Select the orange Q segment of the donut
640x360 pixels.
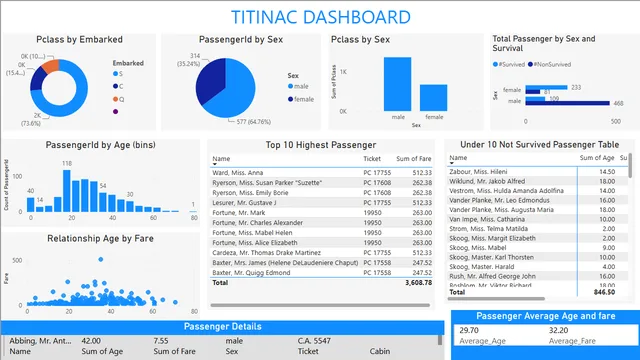(x=51, y=66)
